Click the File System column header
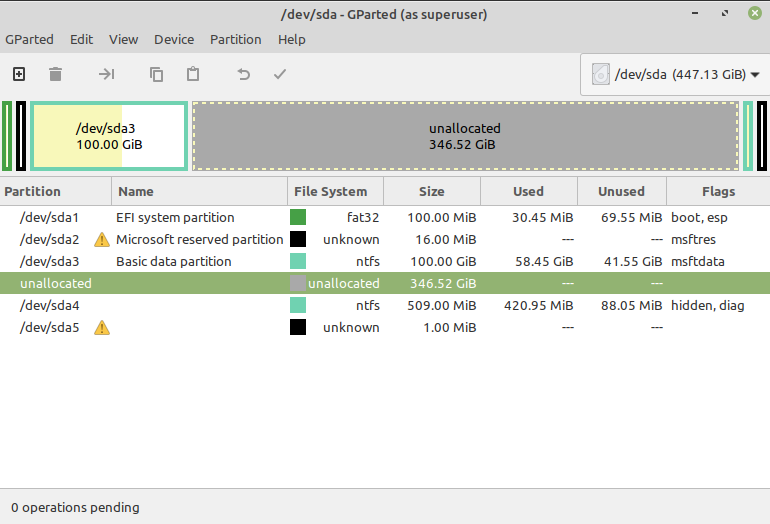 [x=330, y=192]
